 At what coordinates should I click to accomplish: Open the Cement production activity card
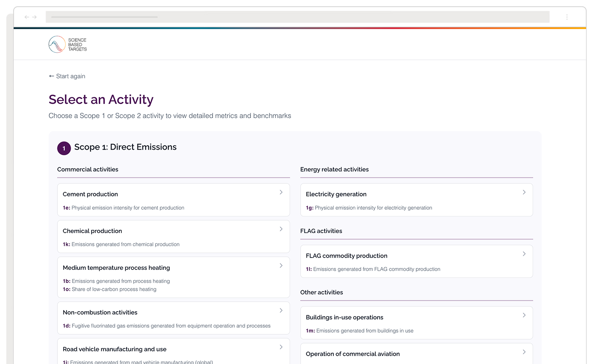pos(174,200)
